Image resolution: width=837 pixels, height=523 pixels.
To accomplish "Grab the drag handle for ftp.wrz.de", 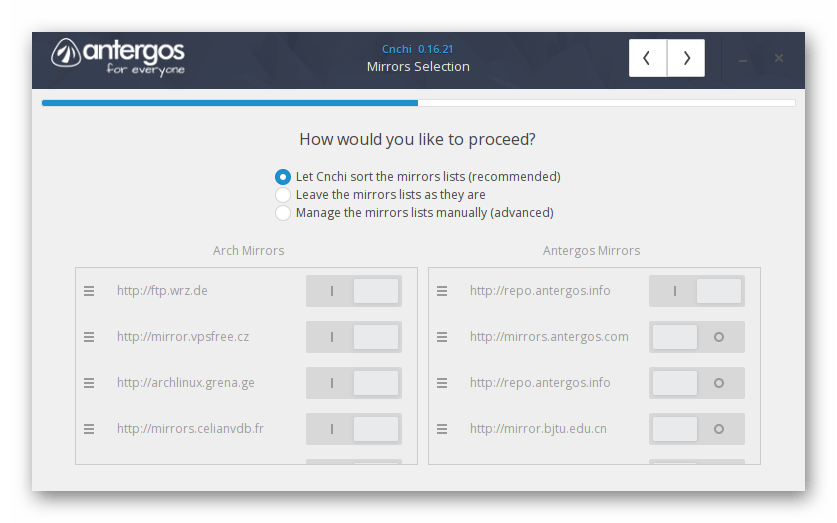I will pyautogui.click(x=89, y=291).
